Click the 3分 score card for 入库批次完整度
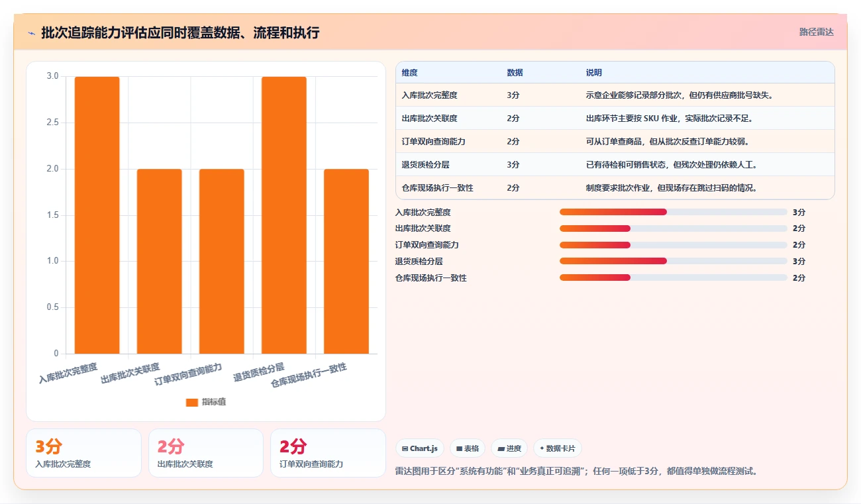Image resolution: width=861 pixels, height=504 pixels. point(83,453)
